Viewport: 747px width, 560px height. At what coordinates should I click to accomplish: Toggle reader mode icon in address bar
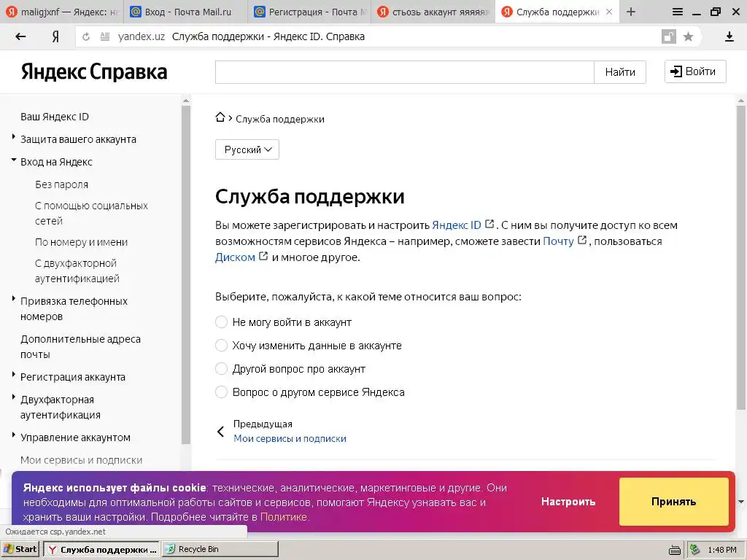[x=105, y=36]
